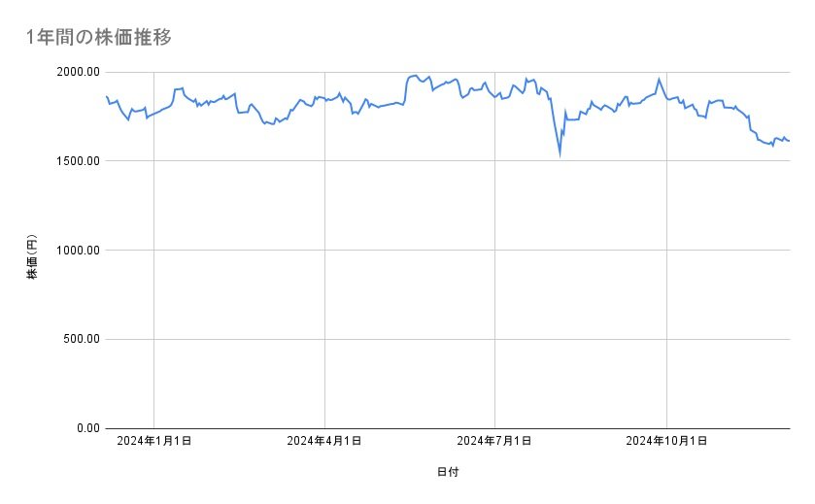Click the leftmost starting point of the line

click(x=106, y=96)
